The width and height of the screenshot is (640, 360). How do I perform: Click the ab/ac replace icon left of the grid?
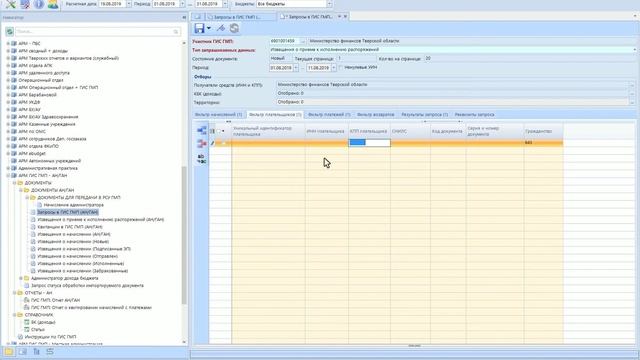tap(202, 159)
